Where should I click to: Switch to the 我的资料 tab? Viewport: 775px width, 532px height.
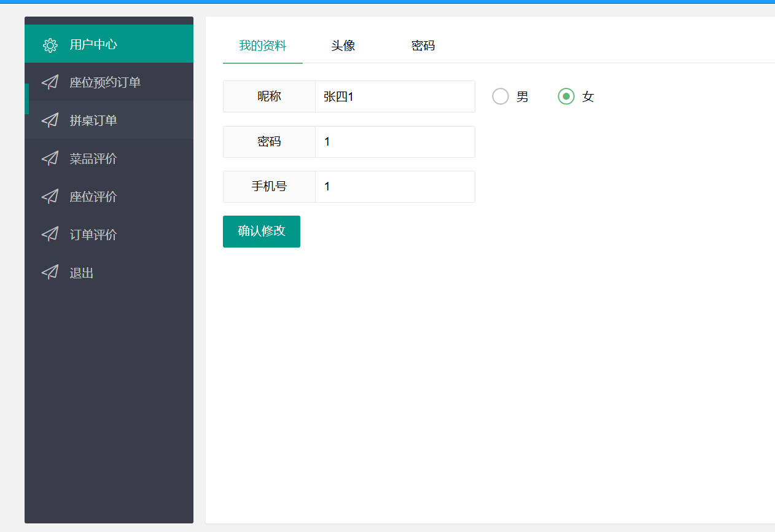tap(263, 46)
